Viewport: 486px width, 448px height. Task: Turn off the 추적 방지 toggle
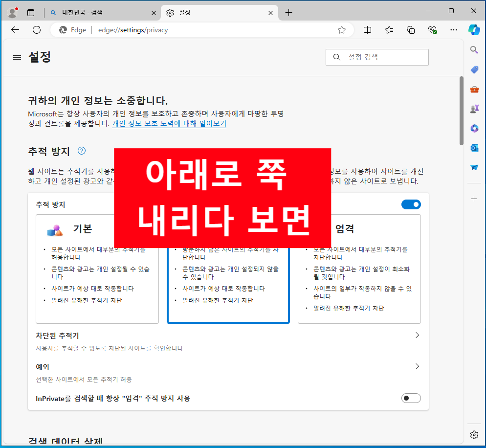coord(411,204)
